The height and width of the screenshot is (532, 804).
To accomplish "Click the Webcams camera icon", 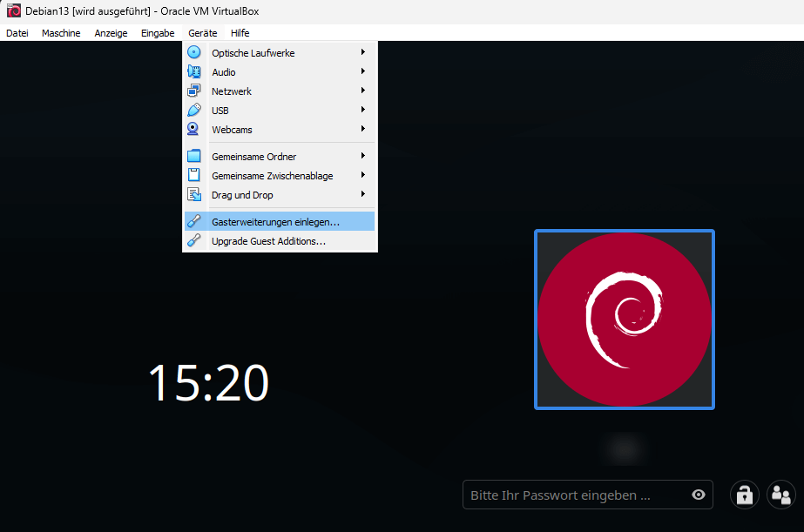I will point(193,129).
